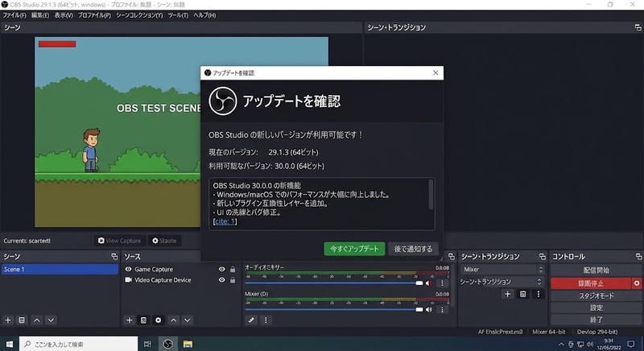644x351 pixels.
Task: Move the source up in the ソース list
Action: [174, 320]
